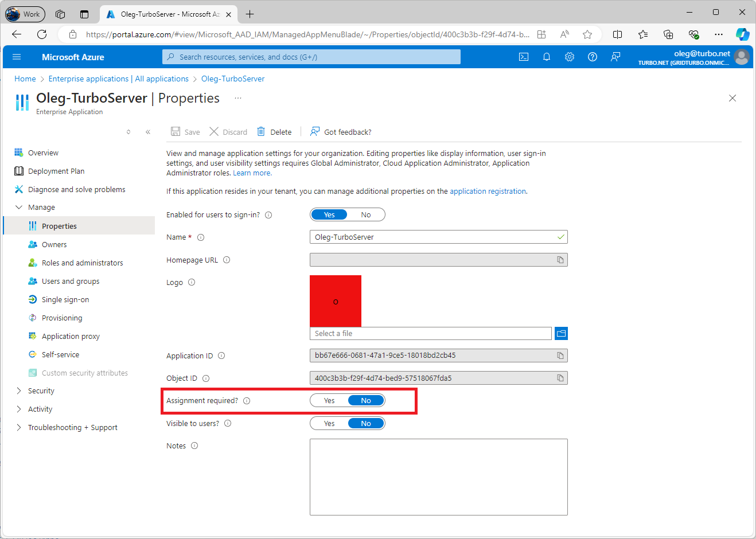The height and width of the screenshot is (539, 756).
Task: Click the Delete button
Action: coord(274,131)
